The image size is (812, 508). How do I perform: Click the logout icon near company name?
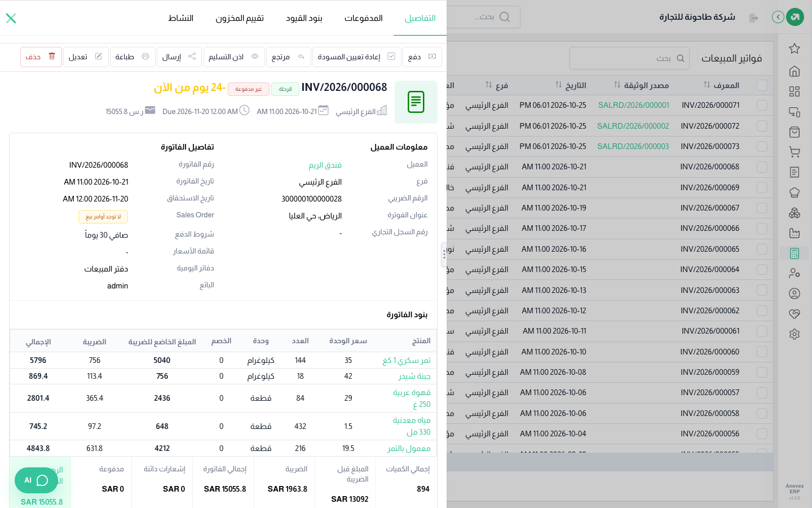pyautogui.click(x=753, y=17)
